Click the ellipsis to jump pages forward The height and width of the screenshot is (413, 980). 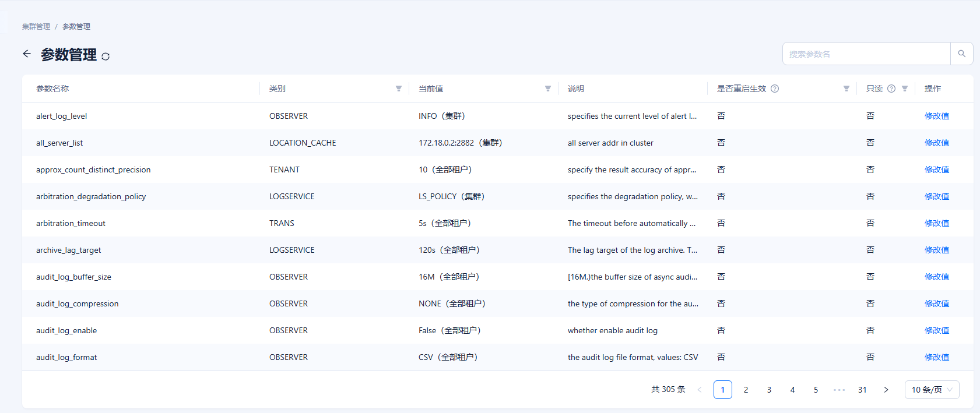[x=839, y=390]
